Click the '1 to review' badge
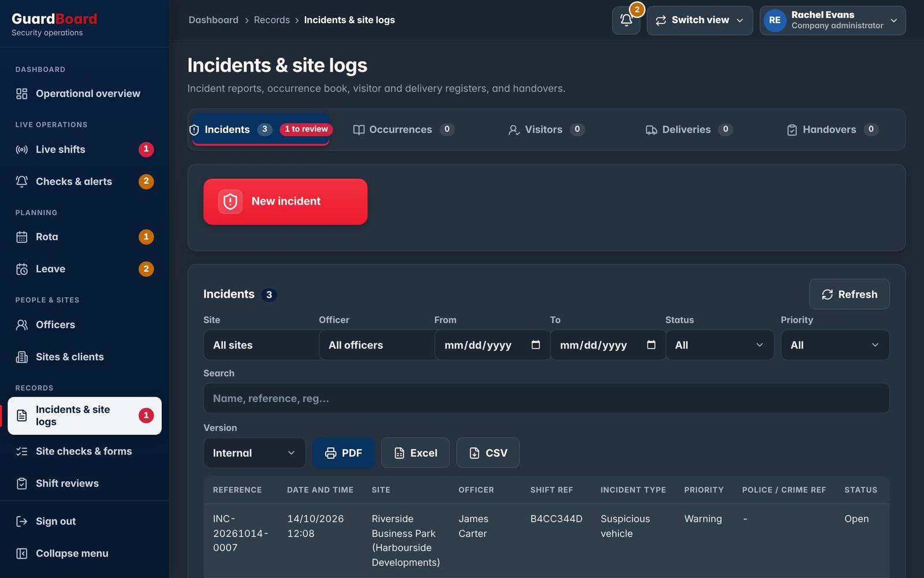The image size is (924, 578). 306,129
